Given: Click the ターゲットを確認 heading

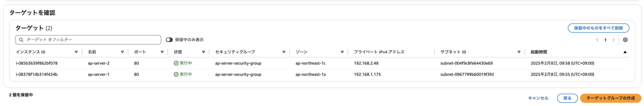Looking at the screenshot, I should (32, 13).
